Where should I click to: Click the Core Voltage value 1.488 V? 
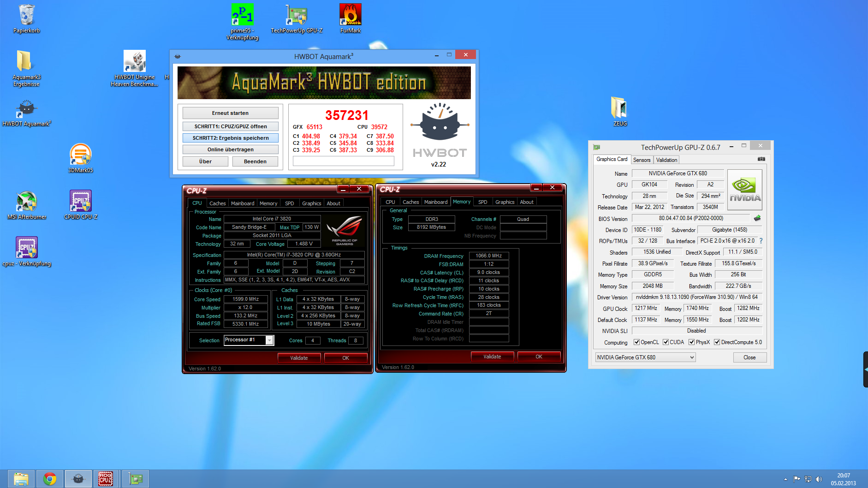(x=304, y=244)
